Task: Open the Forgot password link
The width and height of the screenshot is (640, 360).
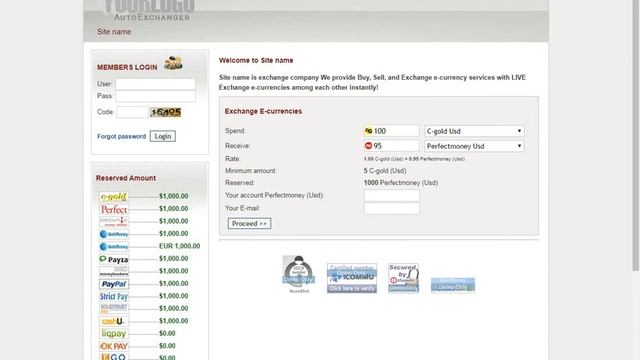Action: (x=121, y=136)
